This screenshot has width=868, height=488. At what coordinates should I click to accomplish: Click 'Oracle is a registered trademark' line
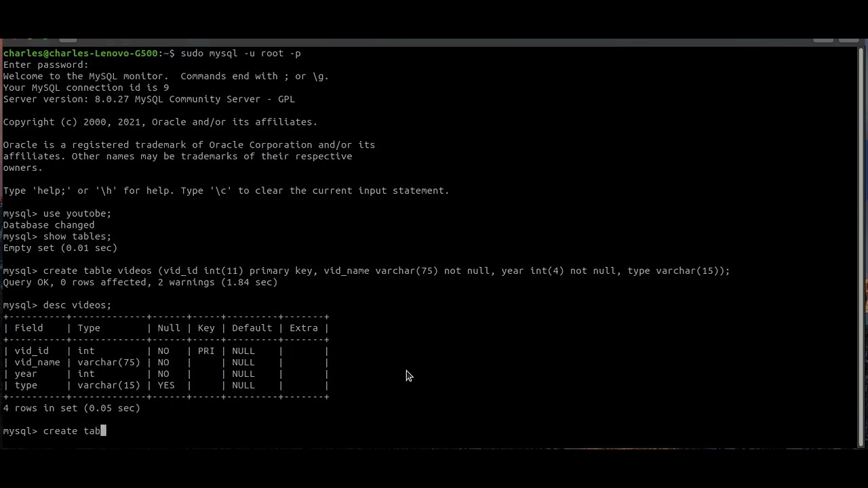pyautogui.click(x=189, y=145)
